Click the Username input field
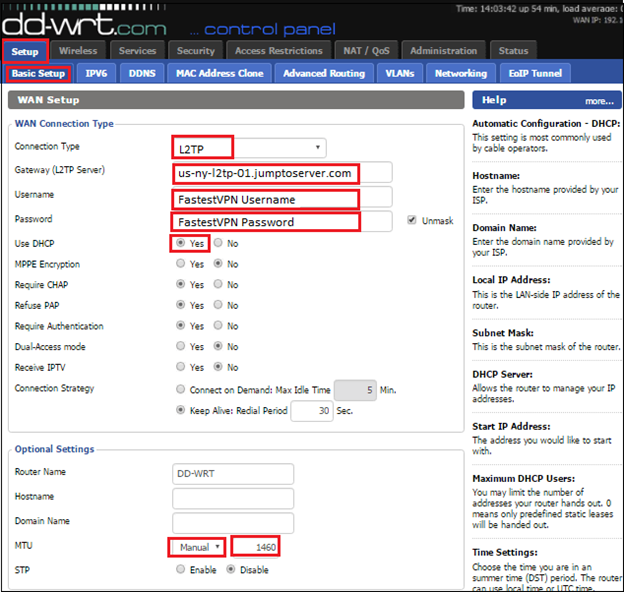 [283, 198]
